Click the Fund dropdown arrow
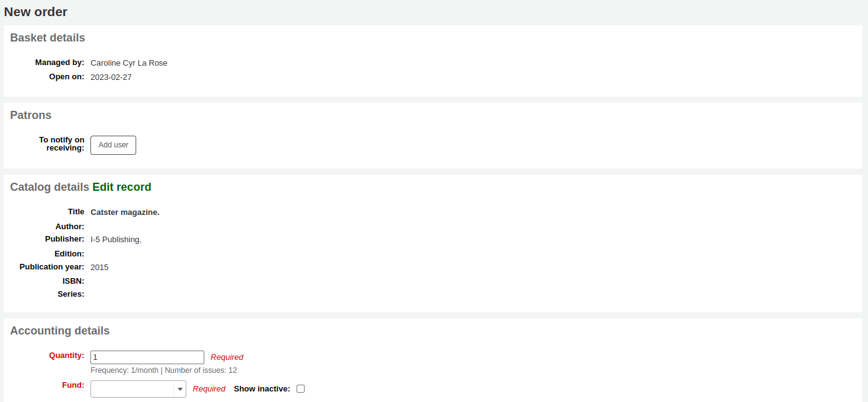This screenshot has height=402, width=868. [x=180, y=389]
